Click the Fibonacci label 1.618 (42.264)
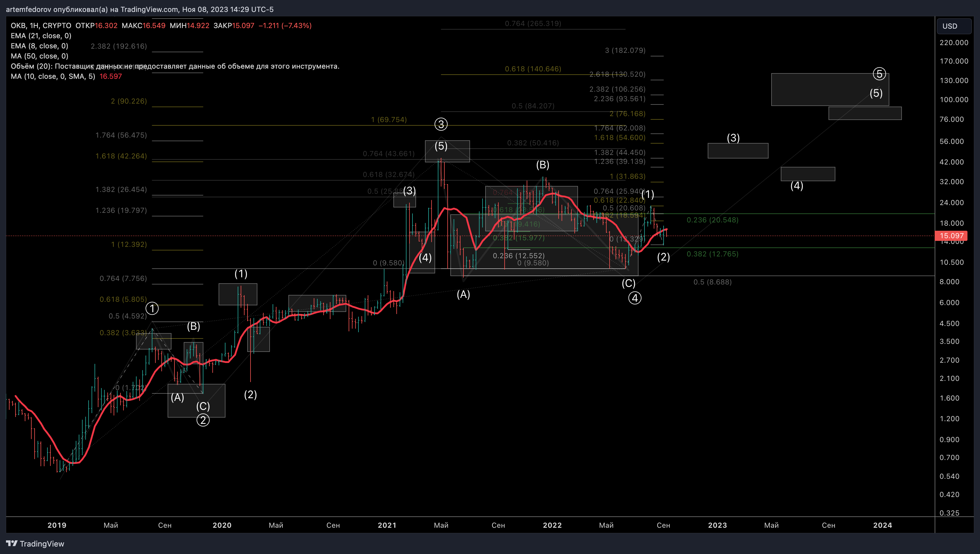The image size is (980, 554). pyautogui.click(x=121, y=156)
